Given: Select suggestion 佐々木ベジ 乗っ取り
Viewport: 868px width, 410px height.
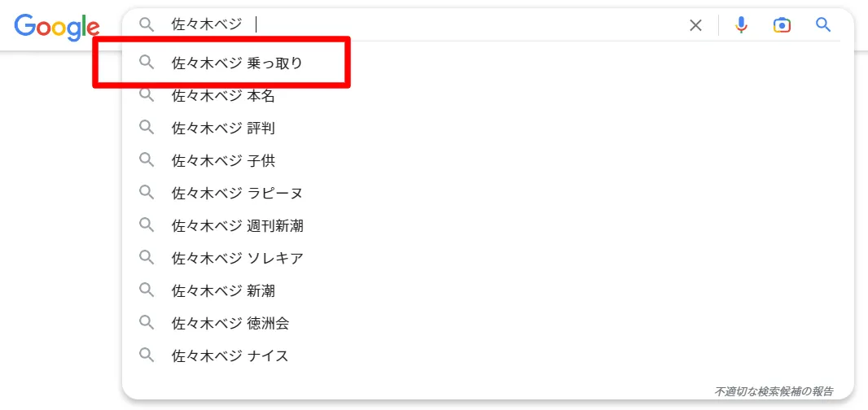Looking at the screenshot, I should (x=487, y=63).
